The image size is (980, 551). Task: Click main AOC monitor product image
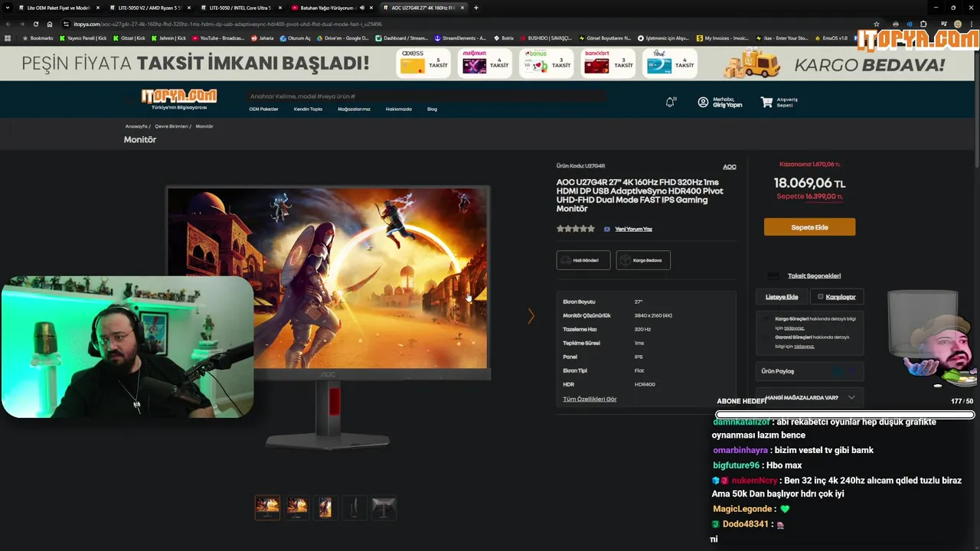[x=328, y=318]
